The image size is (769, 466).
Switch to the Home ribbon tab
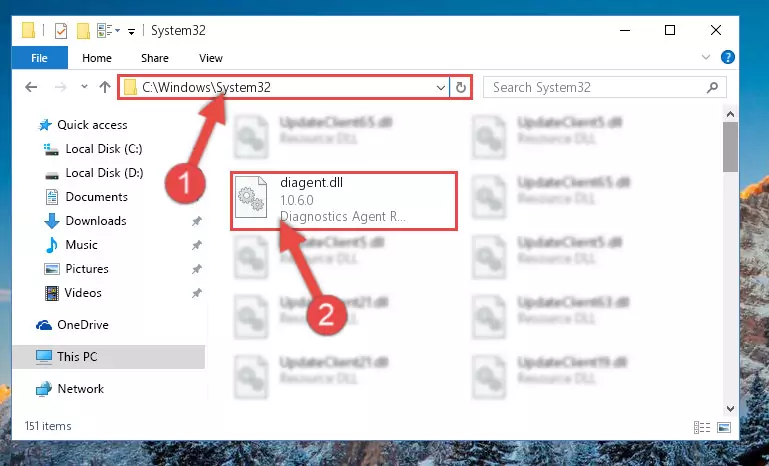pyautogui.click(x=97, y=58)
